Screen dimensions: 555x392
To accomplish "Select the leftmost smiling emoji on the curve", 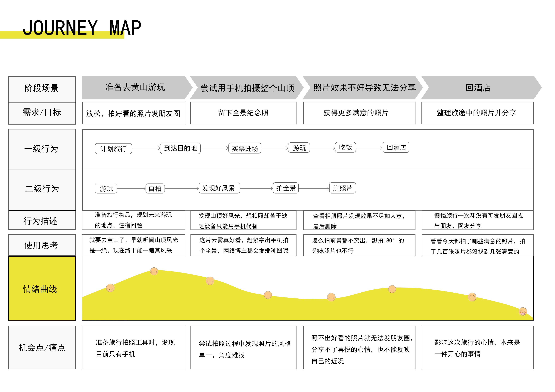I will pyautogui.click(x=110, y=288).
